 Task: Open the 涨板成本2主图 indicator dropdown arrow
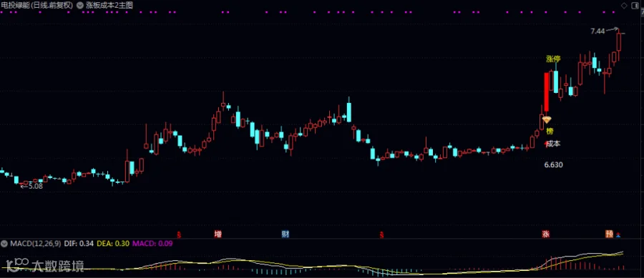pos(80,5)
